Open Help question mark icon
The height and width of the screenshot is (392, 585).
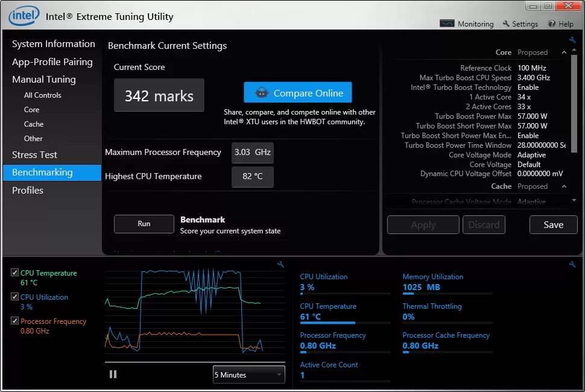[x=552, y=24]
